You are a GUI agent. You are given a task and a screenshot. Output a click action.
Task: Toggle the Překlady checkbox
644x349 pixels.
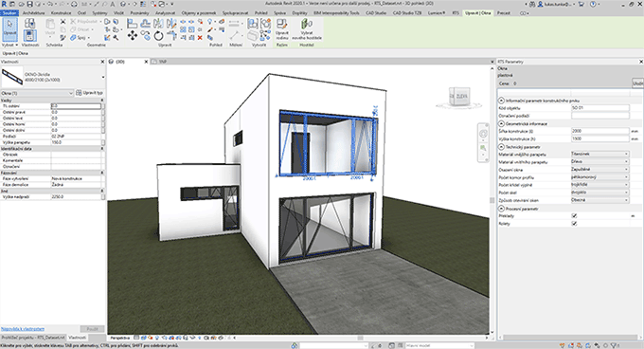click(574, 216)
